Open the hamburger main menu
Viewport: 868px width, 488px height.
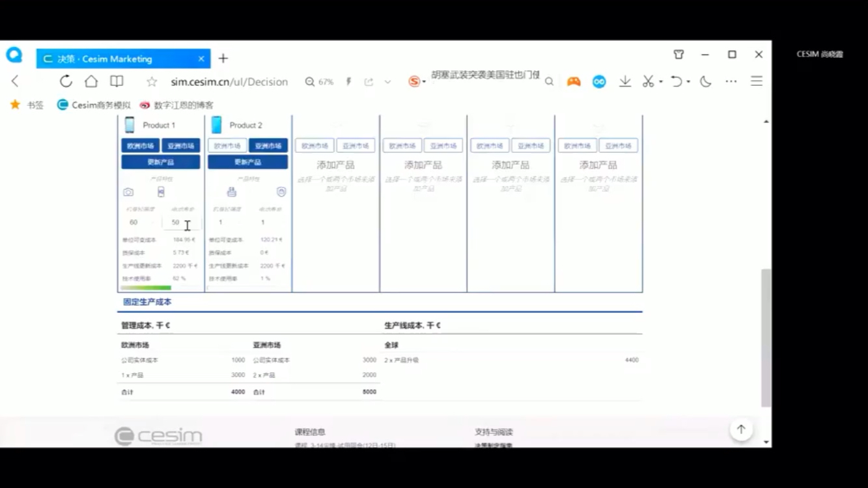tap(757, 81)
